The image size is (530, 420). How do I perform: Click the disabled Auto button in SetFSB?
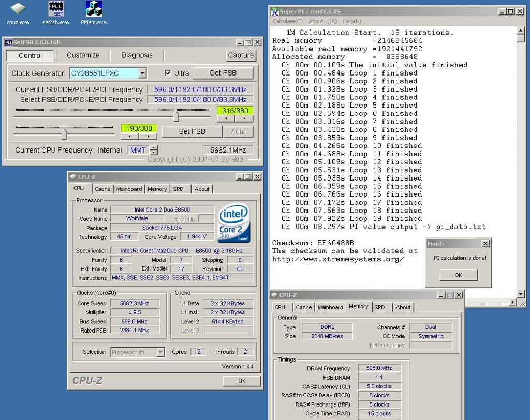(238, 131)
